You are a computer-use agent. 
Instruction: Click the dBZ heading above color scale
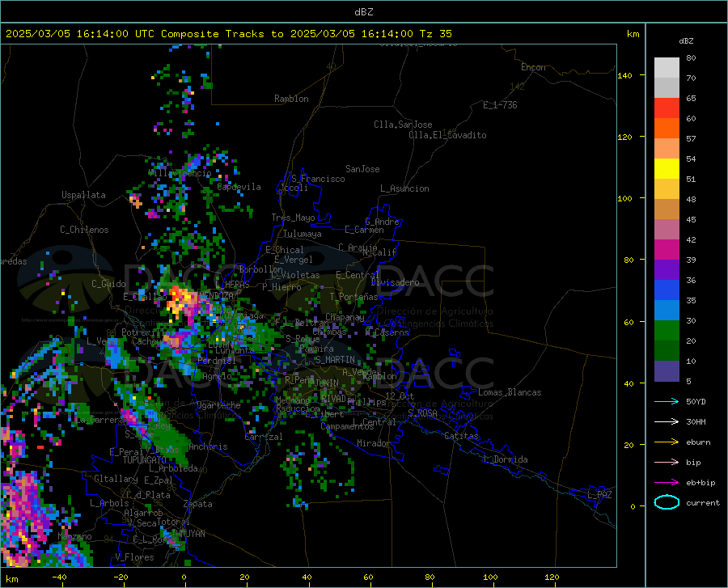pyautogui.click(x=686, y=40)
